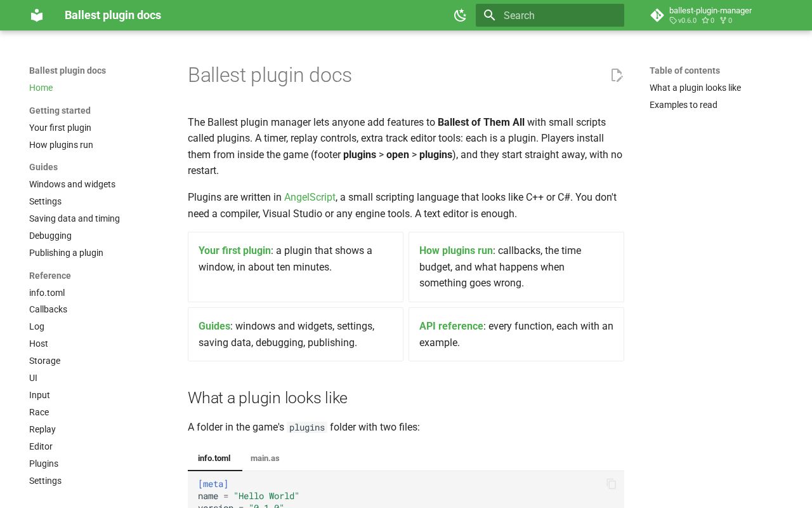Open Windows and widgets guide

pyautogui.click(x=72, y=184)
